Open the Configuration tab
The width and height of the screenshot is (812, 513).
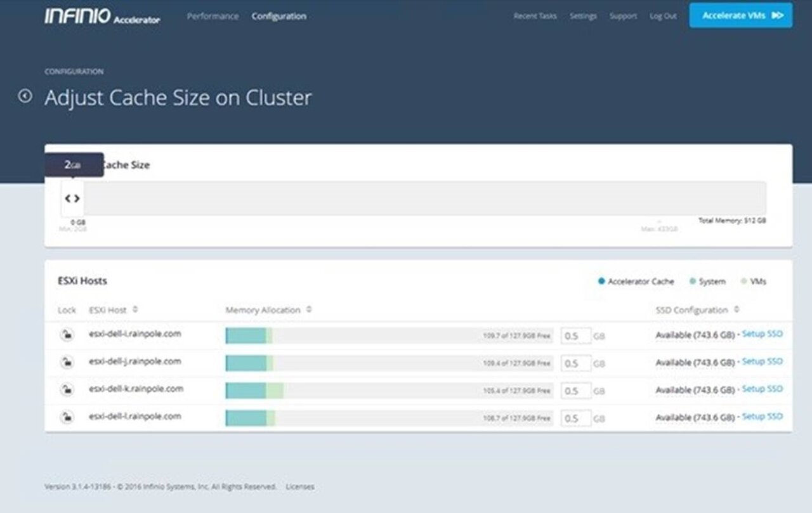[279, 16]
